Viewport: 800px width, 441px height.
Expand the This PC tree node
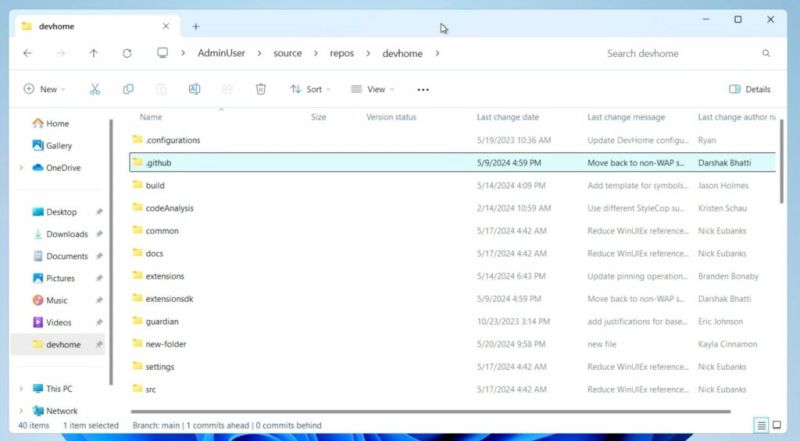pos(21,388)
